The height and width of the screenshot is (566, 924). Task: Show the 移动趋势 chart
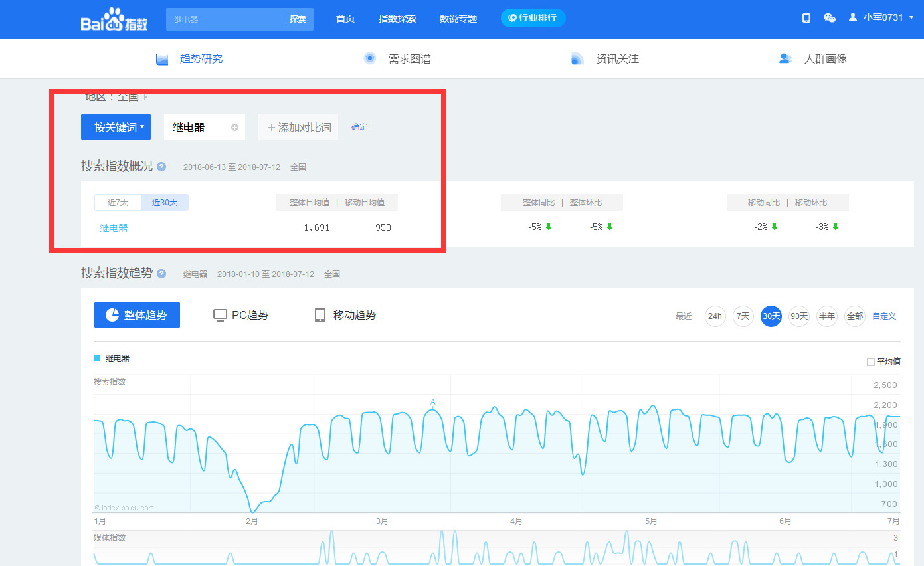click(x=345, y=315)
